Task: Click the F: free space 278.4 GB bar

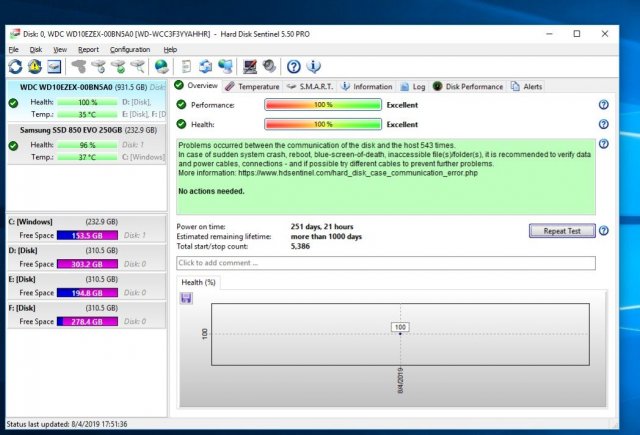Action: (87, 322)
